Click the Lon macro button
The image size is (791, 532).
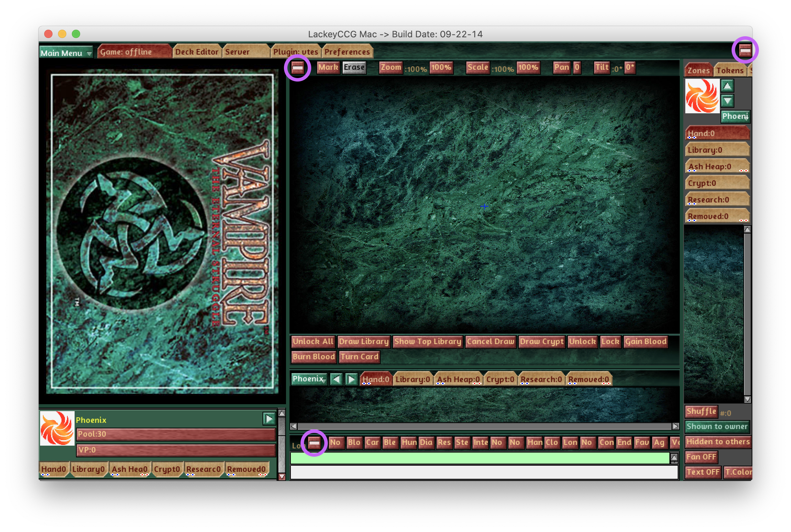570,443
